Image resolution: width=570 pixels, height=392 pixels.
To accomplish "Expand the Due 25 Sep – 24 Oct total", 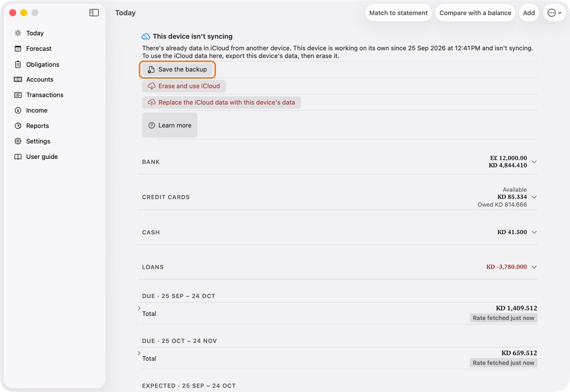I will [139, 308].
